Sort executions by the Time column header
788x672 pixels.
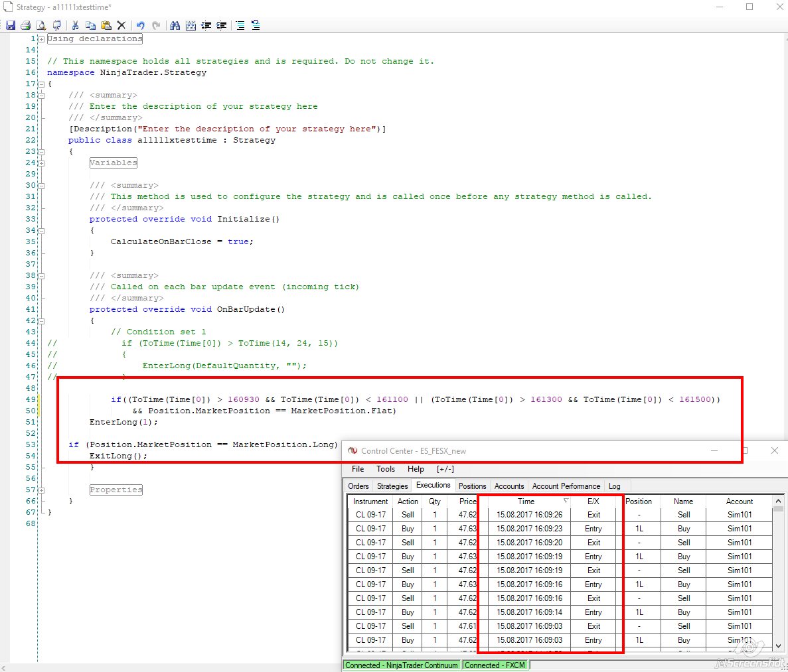(x=526, y=502)
